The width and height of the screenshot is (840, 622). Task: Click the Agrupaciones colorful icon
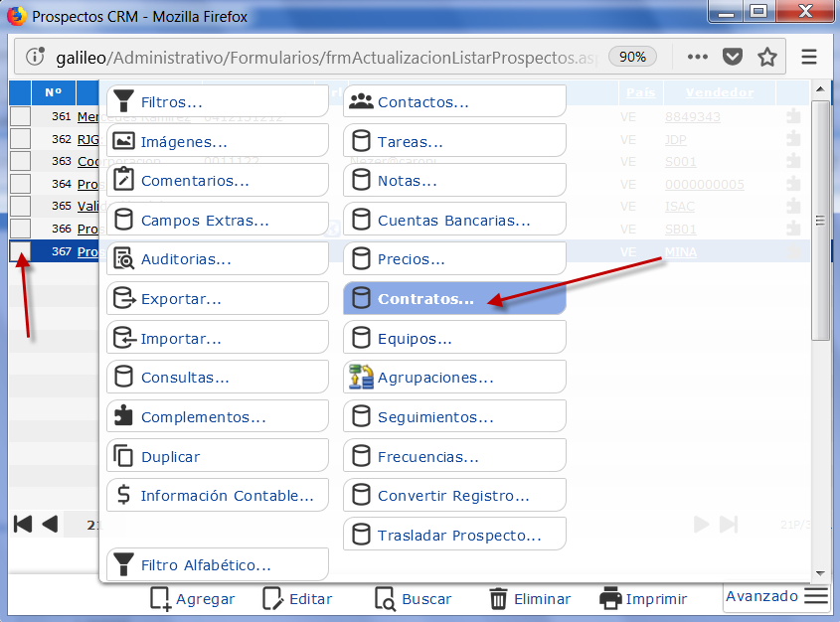(361, 377)
